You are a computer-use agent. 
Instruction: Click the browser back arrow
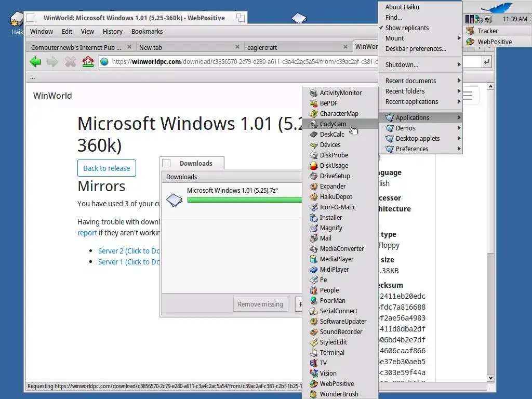tap(35, 62)
